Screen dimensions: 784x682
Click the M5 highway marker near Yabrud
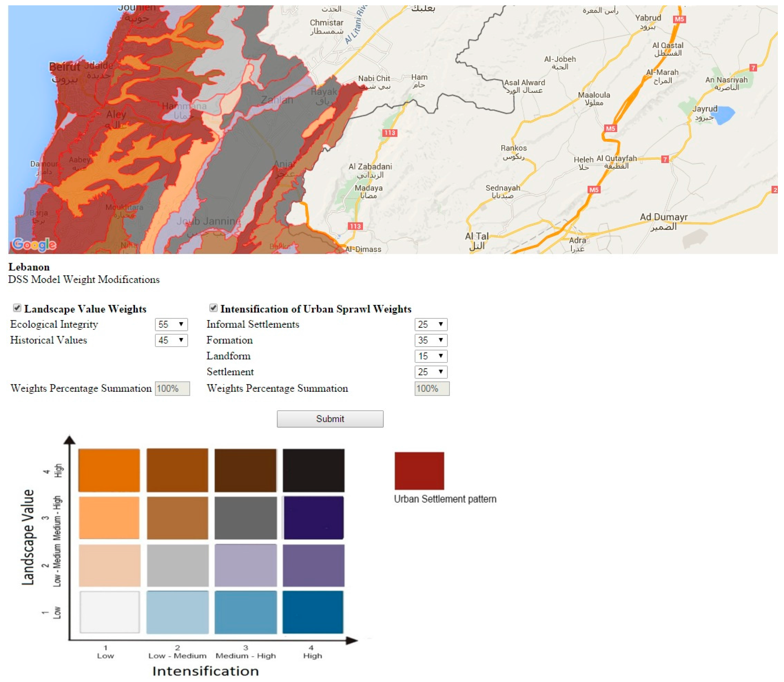(x=679, y=19)
